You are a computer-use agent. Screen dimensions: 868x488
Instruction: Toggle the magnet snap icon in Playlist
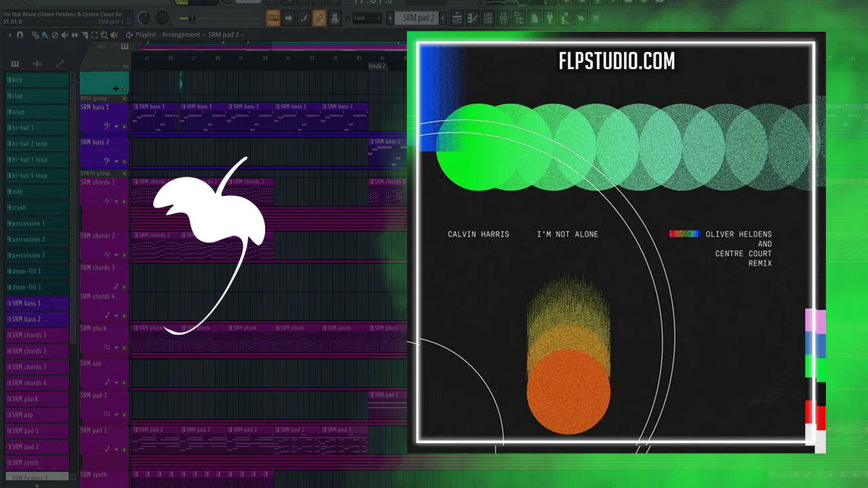(x=20, y=35)
